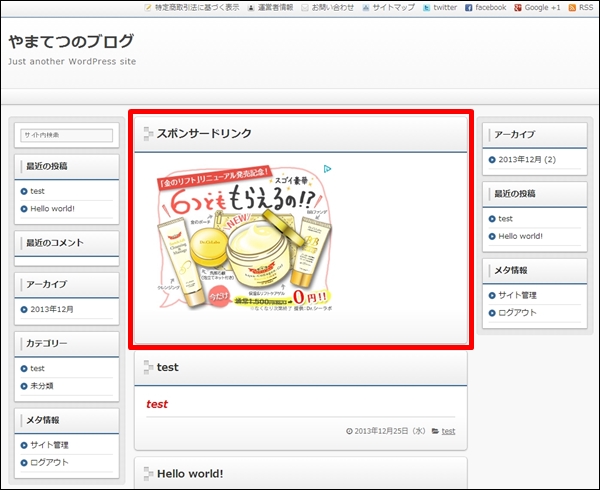The image size is (600, 490).
Task: Click the サイト内検索 search field
Action: point(67,135)
